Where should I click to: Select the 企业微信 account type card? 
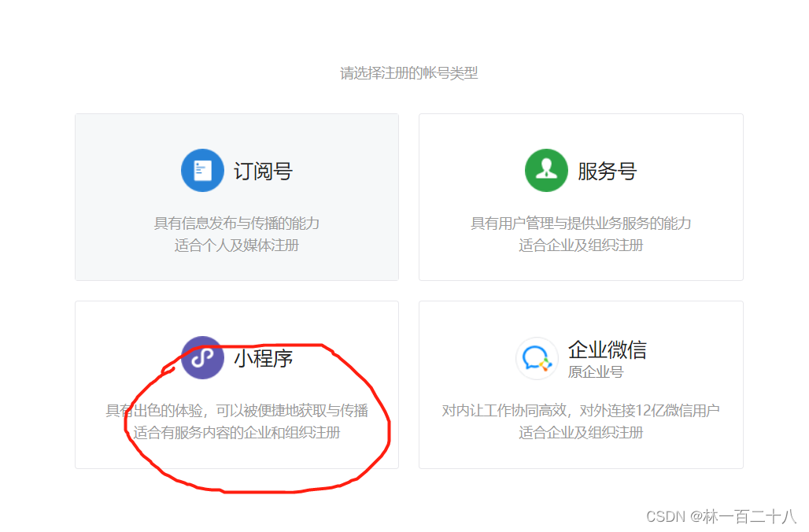pos(581,384)
